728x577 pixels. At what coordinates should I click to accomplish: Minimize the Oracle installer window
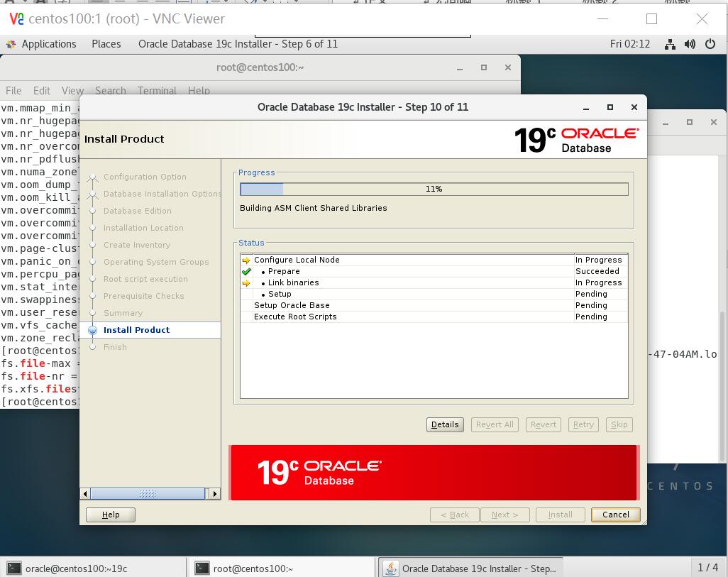[586, 107]
